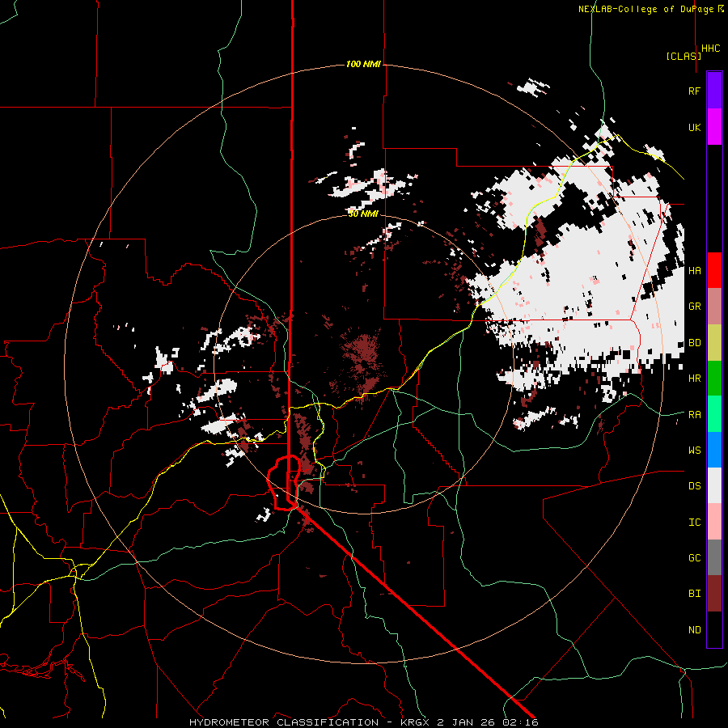728x728 pixels.
Task: Click the RF legend label
Action: click(694, 91)
